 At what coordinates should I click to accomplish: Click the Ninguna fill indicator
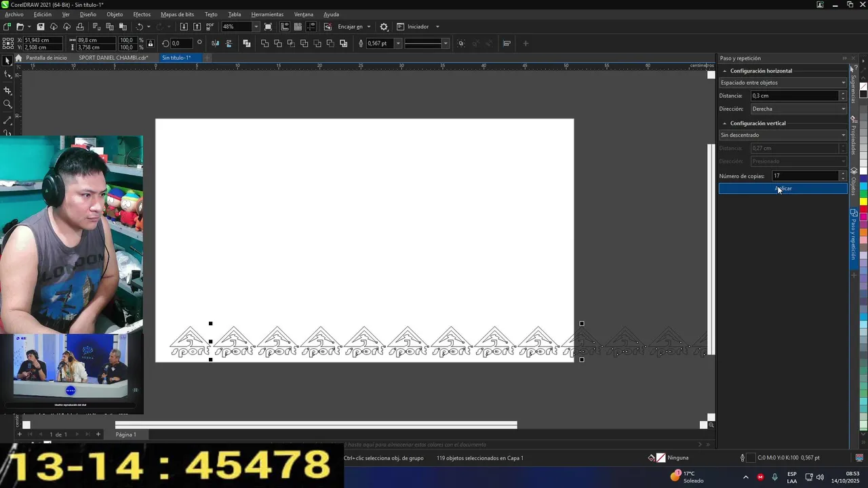(668, 458)
